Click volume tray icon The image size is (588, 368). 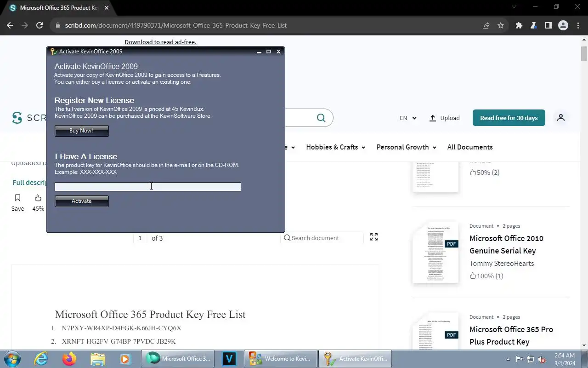(542, 359)
